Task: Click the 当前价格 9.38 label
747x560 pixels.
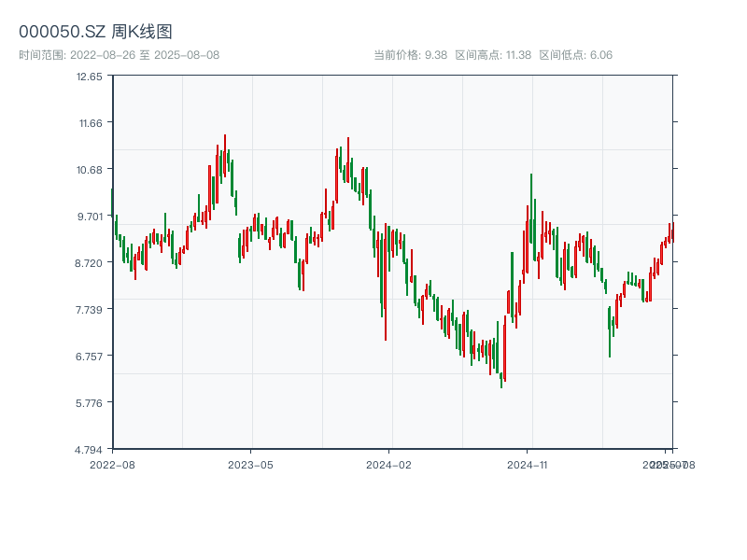Action: point(410,55)
